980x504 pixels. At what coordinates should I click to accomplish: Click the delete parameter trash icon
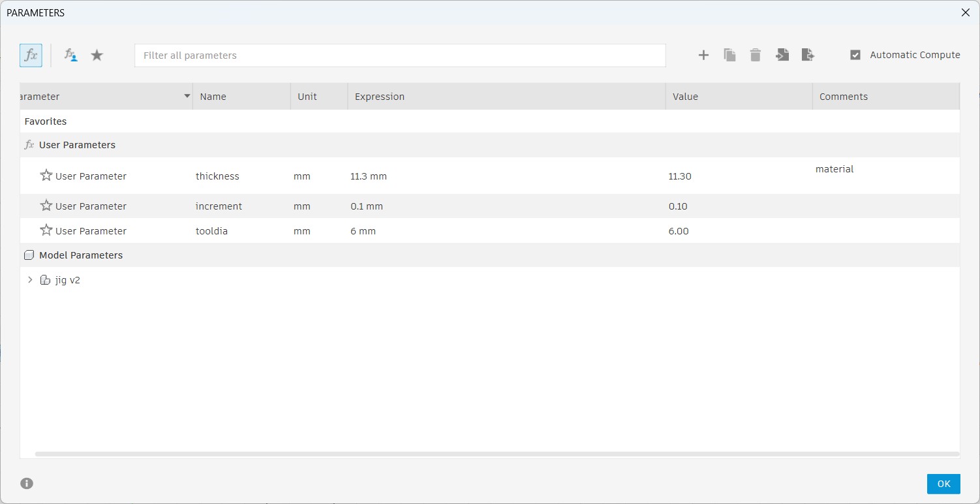[756, 55]
